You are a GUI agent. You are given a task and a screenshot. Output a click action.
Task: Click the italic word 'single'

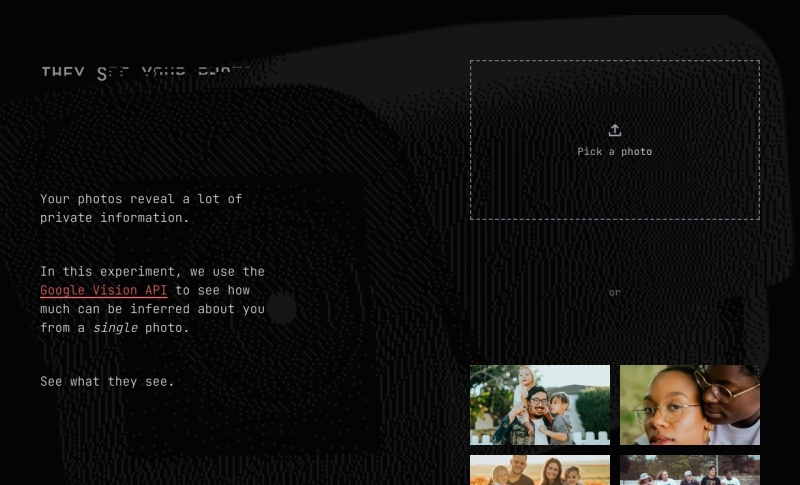[x=115, y=327]
